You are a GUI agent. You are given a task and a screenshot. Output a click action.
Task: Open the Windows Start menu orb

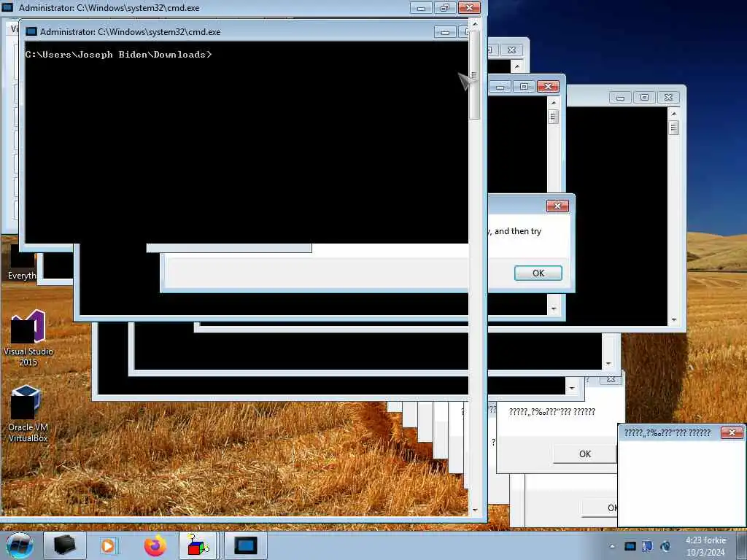[19, 545]
